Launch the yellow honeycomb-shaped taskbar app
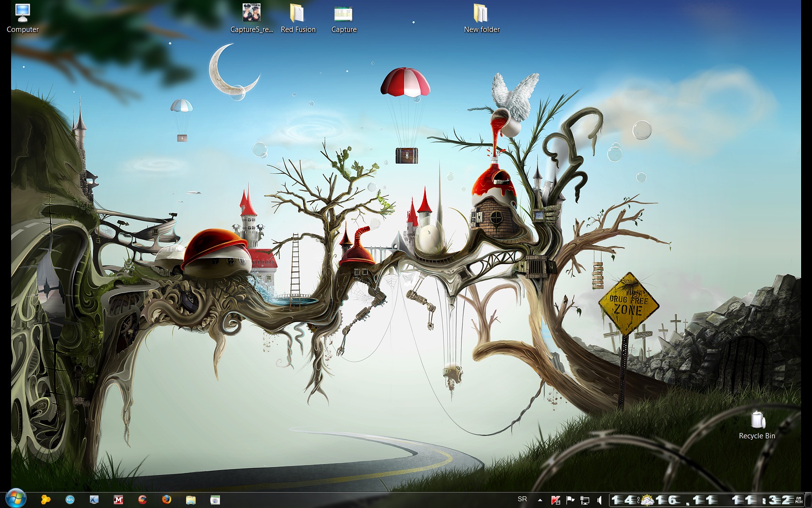The image size is (812, 508). coord(46,500)
